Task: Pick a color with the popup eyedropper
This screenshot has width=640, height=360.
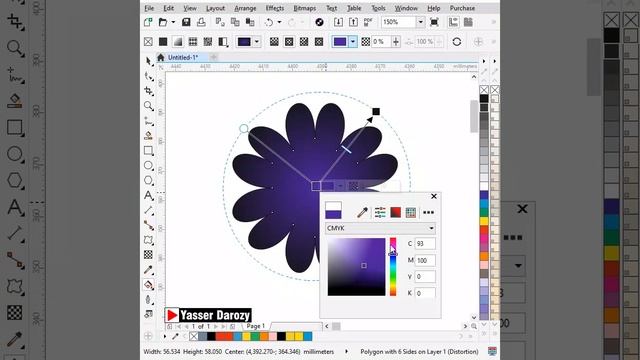Action: pyautogui.click(x=362, y=212)
